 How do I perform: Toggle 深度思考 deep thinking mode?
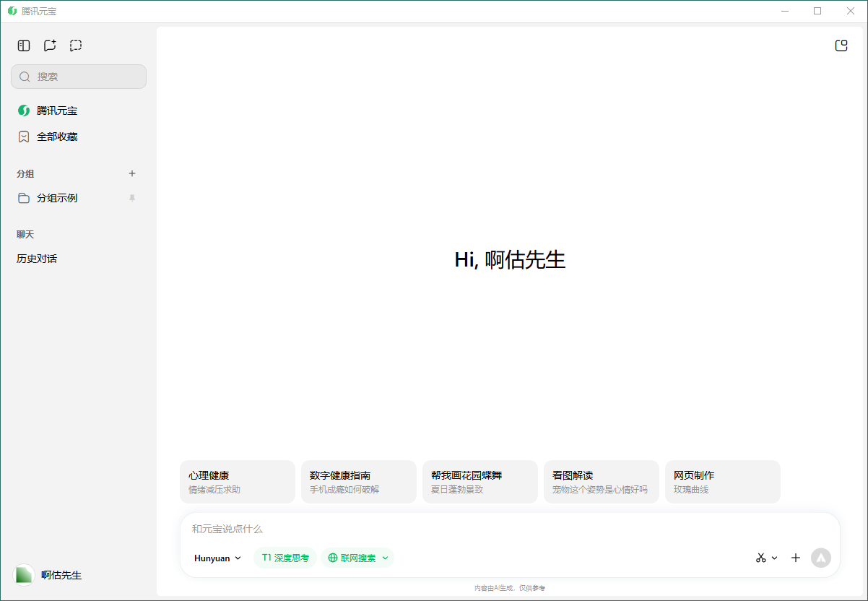coord(285,558)
